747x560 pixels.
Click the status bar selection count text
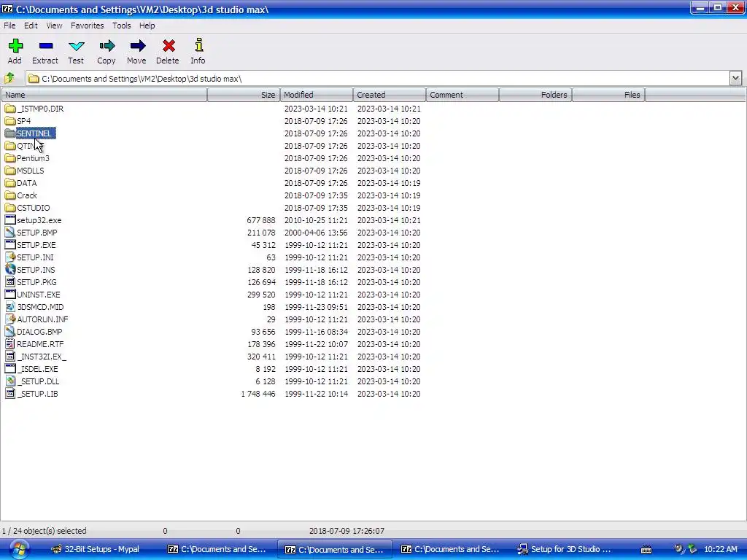tap(44, 531)
